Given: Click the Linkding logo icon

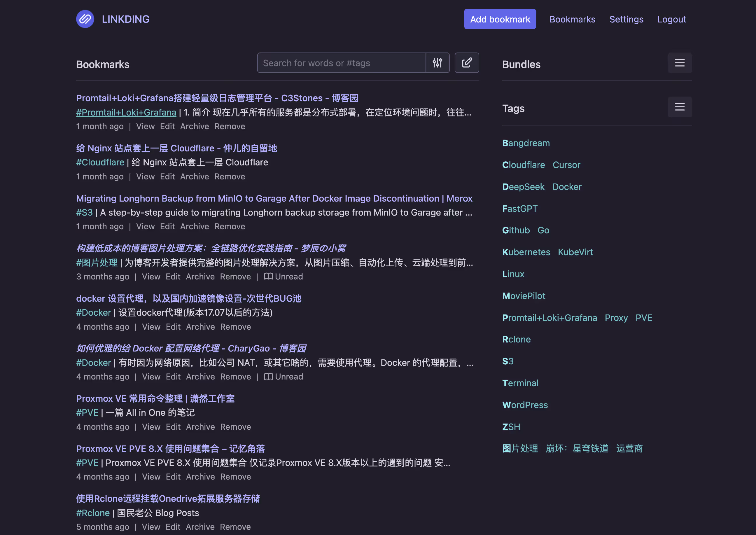Looking at the screenshot, I should (x=85, y=19).
